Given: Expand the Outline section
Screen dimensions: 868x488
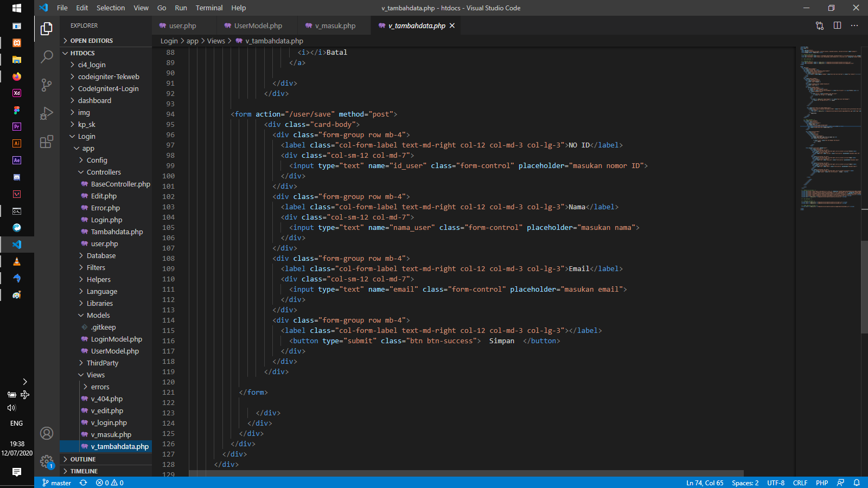Looking at the screenshot, I should point(106,459).
